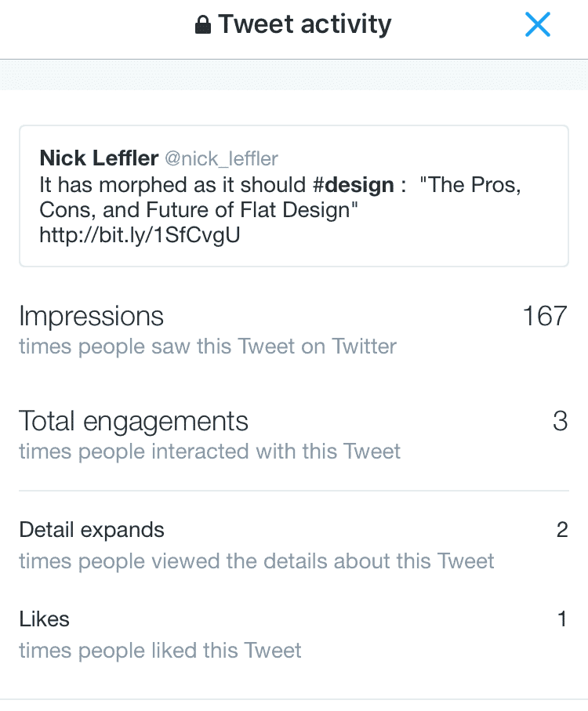This screenshot has width=588, height=711.
Task: Click the Detail expands description text
Action: (256, 560)
